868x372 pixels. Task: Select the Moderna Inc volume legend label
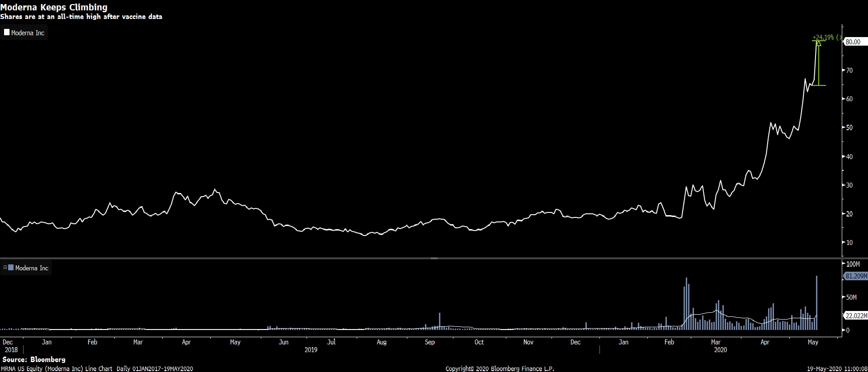[32, 268]
